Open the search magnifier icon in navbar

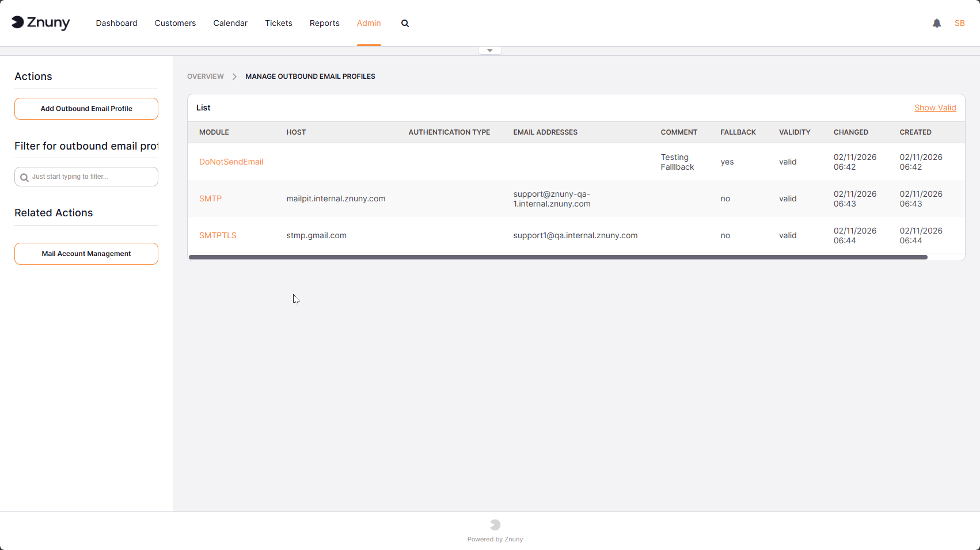[x=405, y=24]
